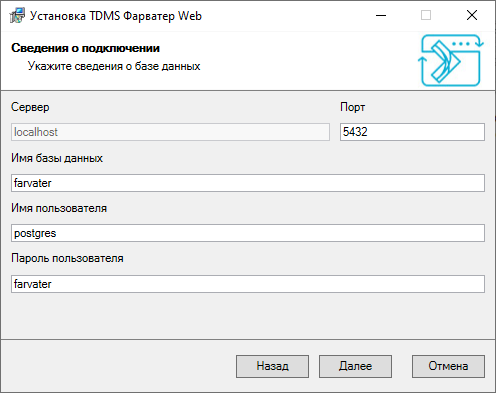This screenshot has height=393, width=496.
Task: Click the installer icon in the title bar
Action: pyautogui.click(x=17, y=15)
